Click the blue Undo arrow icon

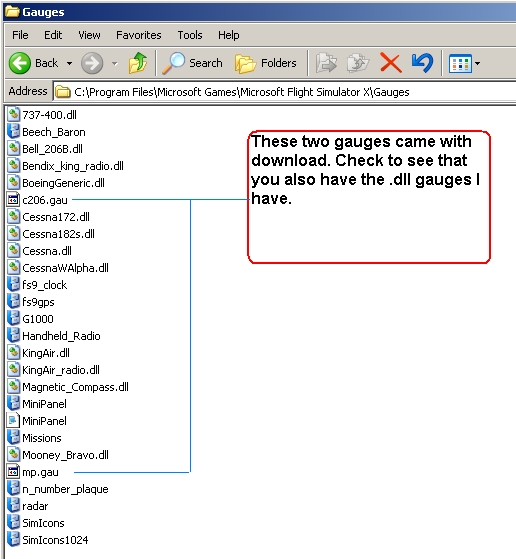coord(423,63)
